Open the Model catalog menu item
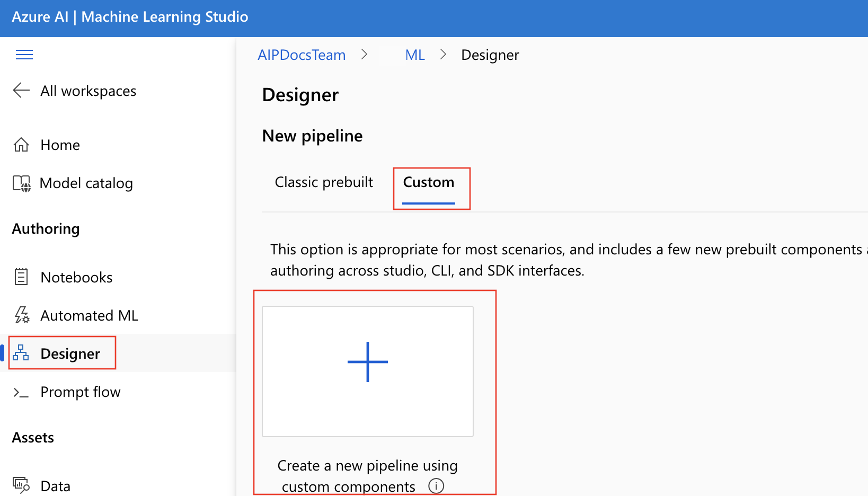The image size is (868, 496). 86,183
